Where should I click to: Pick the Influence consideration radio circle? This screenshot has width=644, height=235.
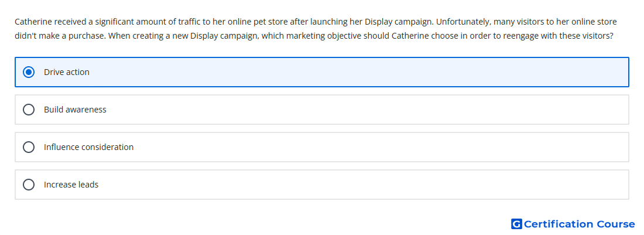(28, 147)
